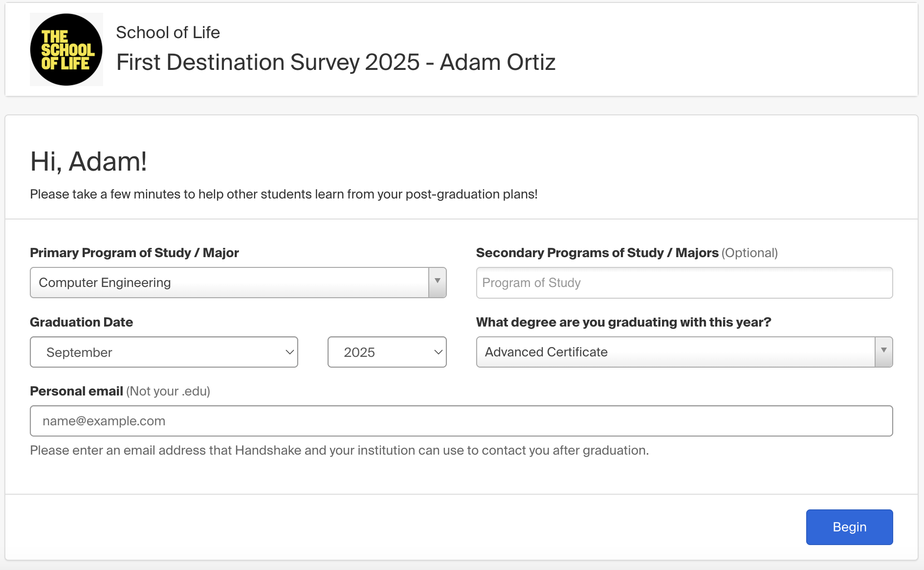Click the chevron in the September dropdown
Screen dimensions: 924x570
point(289,352)
